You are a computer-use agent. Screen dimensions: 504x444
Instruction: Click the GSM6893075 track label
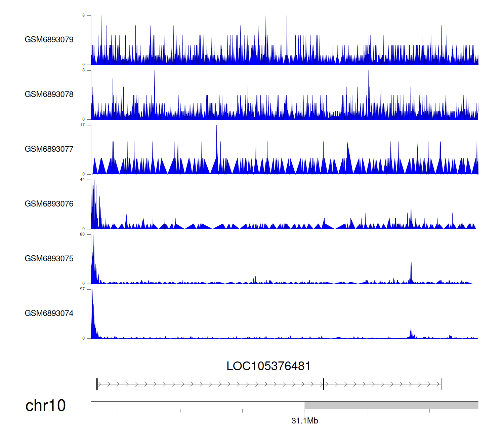(x=49, y=259)
